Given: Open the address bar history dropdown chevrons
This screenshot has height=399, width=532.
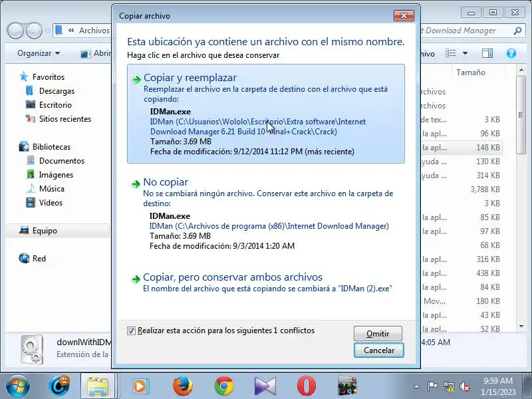Looking at the screenshot, I should tap(71, 31).
